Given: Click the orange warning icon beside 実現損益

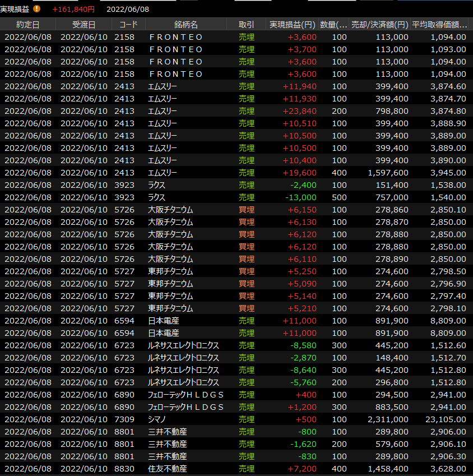Looking at the screenshot, I should [37, 9].
